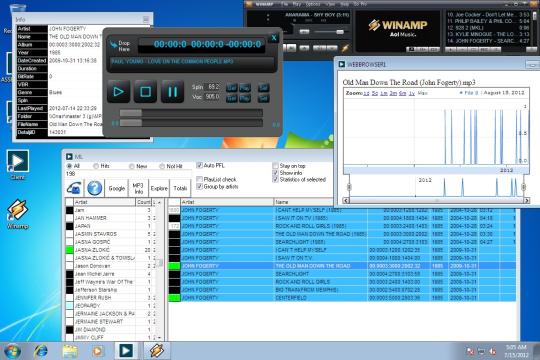Set chart zoom to 3m
The image size is (540, 360).
[x=393, y=93]
